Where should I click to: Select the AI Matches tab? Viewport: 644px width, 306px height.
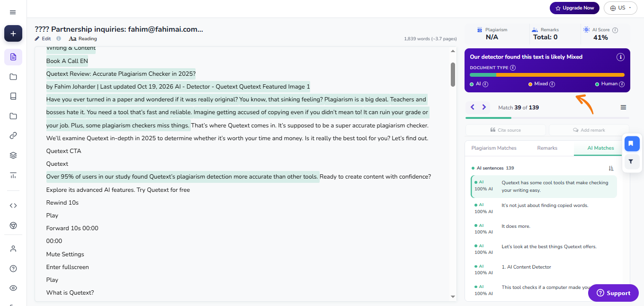[x=600, y=148]
